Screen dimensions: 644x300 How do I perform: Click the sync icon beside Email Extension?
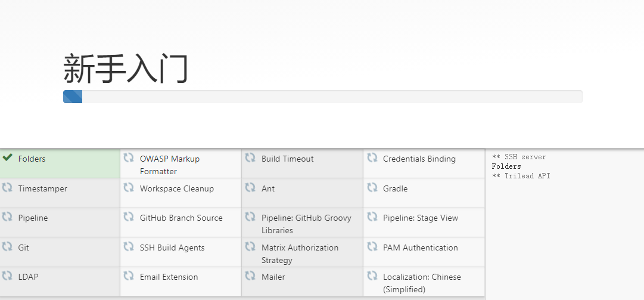129,276
